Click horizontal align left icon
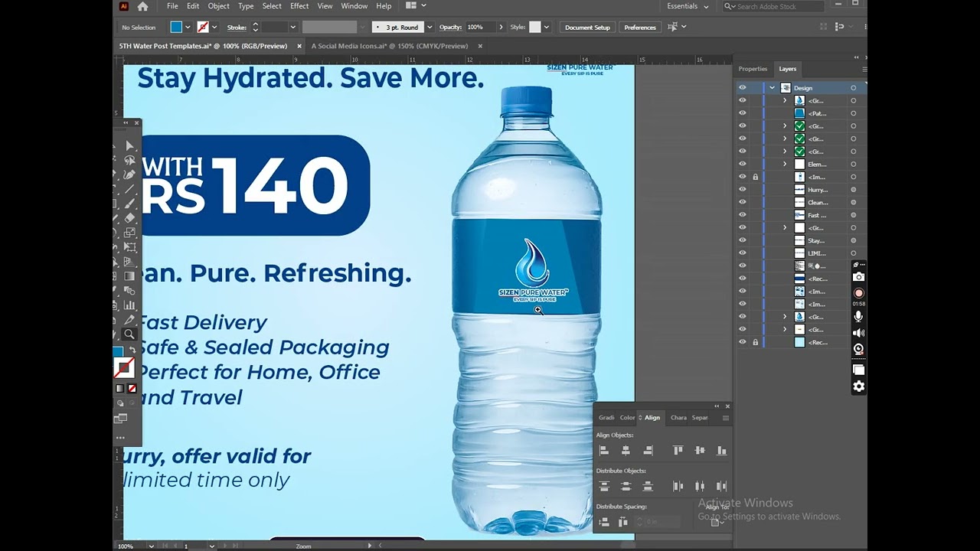 click(x=604, y=451)
